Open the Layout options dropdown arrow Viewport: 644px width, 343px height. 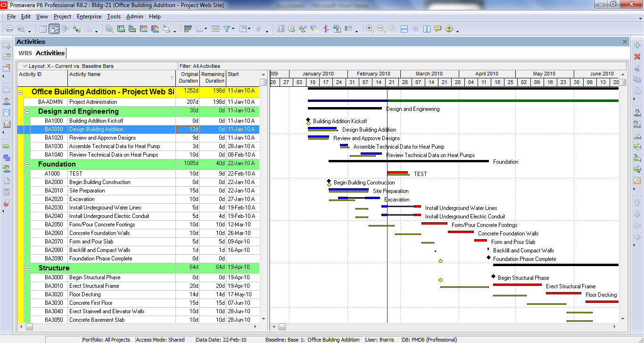click(x=24, y=66)
